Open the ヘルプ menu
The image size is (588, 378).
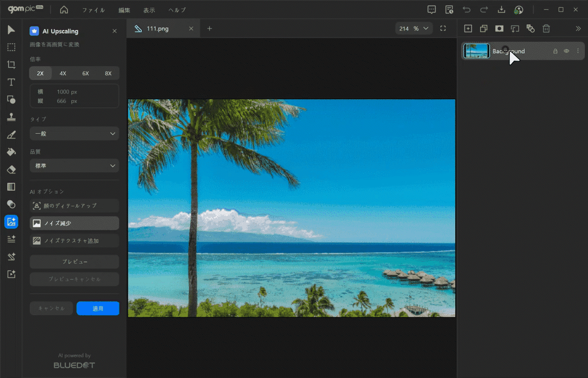177,10
